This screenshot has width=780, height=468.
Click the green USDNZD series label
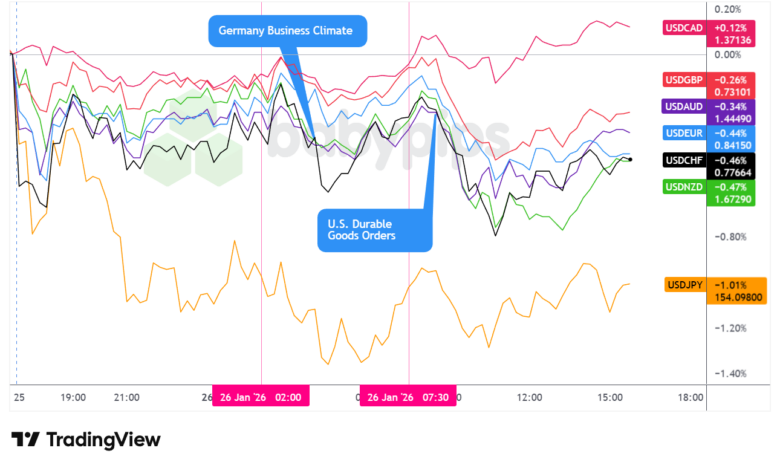click(x=685, y=186)
